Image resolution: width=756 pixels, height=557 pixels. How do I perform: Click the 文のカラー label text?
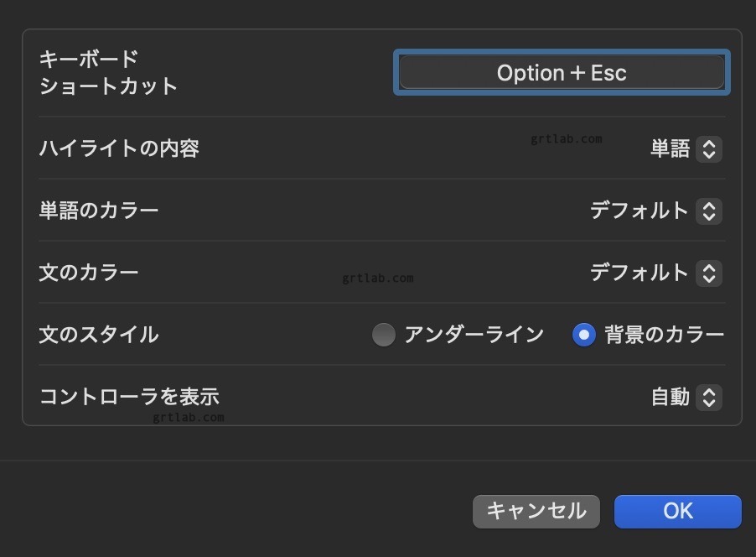click(x=89, y=273)
